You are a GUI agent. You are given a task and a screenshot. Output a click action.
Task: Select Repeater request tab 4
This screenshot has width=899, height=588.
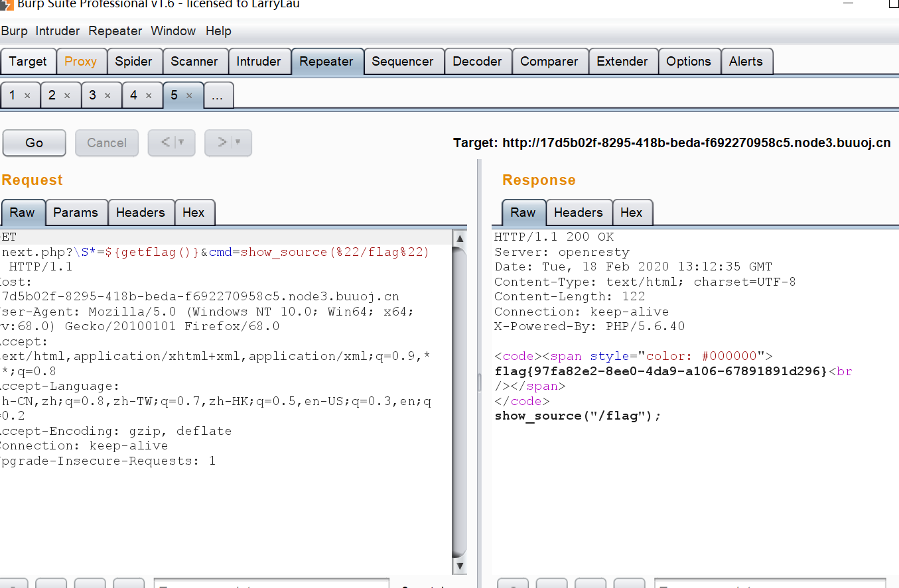click(133, 95)
